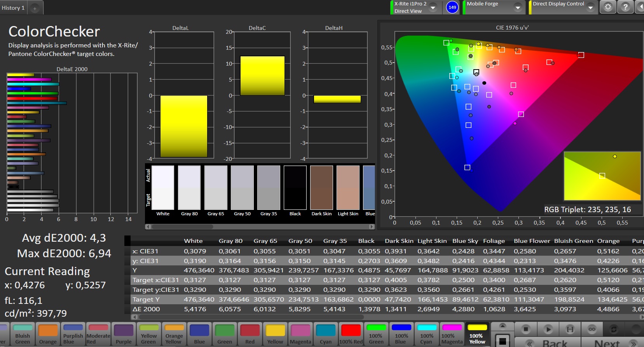Image resolution: width=644 pixels, height=347 pixels.
Task: Select the Orange patch button
Action: 48,334
